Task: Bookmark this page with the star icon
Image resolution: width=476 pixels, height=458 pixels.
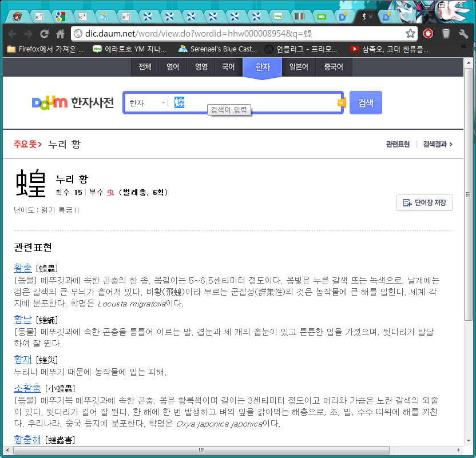Action: click(410, 33)
